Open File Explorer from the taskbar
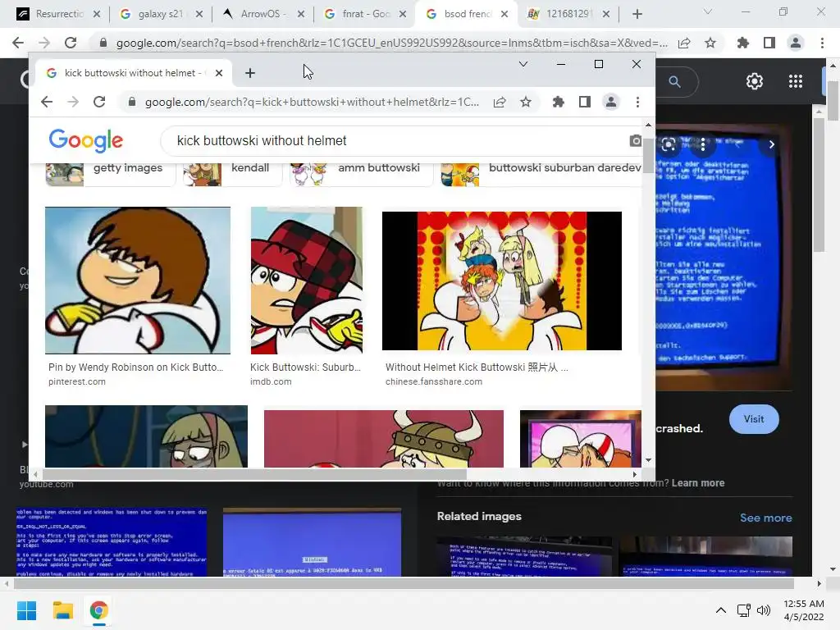840x630 pixels. pyautogui.click(x=62, y=610)
